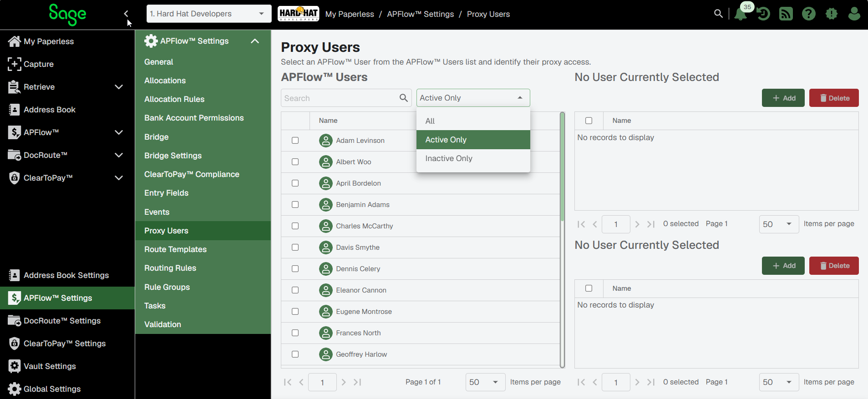View notifications bell with 35 badge
Image resolution: width=868 pixels, height=399 pixels.
click(741, 14)
